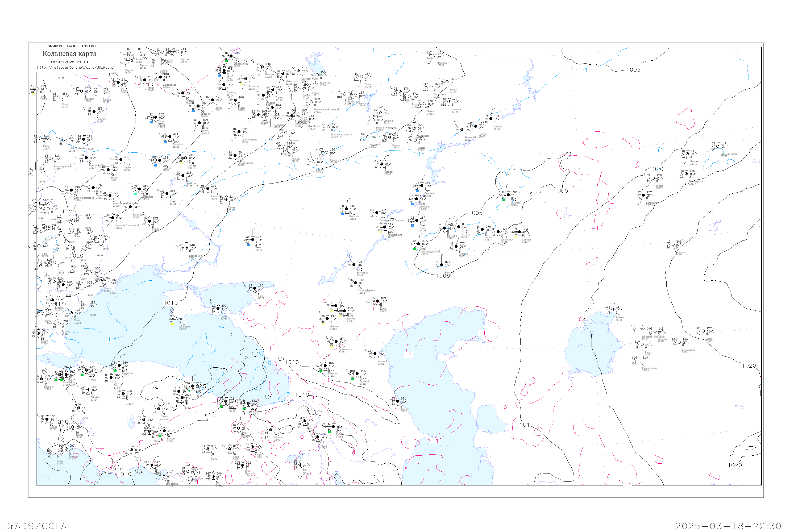The width and height of the screenshot is (798, 532).
Task: Click the Mikolajki half-filled station circle
Action: point(81,91)
